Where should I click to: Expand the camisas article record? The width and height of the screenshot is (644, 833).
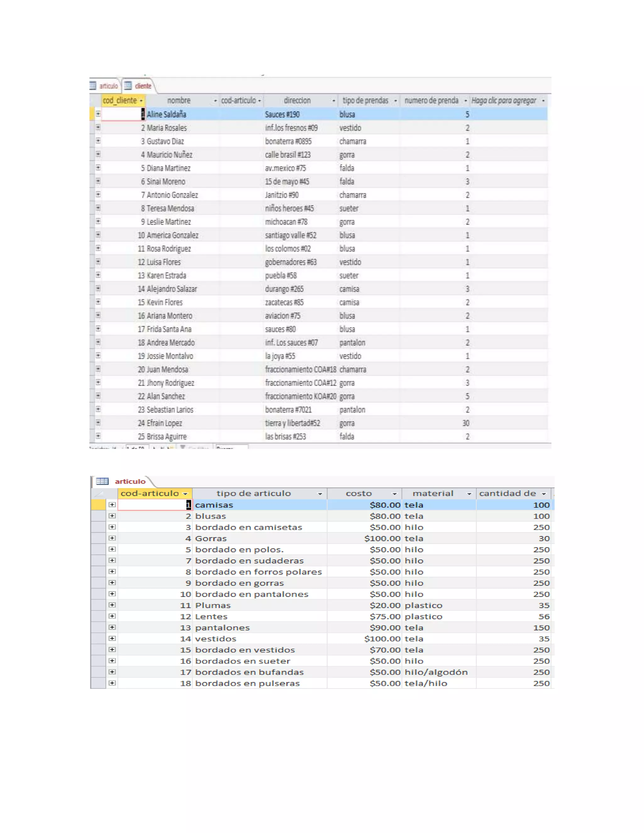coord(112,505)
